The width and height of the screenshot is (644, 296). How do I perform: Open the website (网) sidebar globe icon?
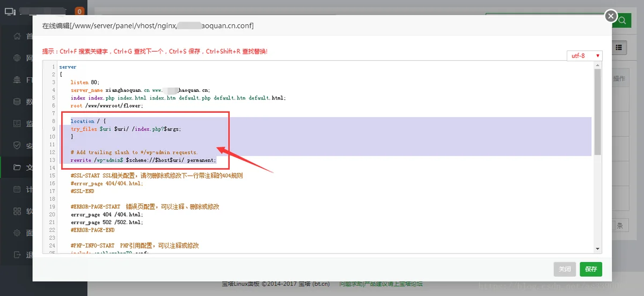[17, 58]
